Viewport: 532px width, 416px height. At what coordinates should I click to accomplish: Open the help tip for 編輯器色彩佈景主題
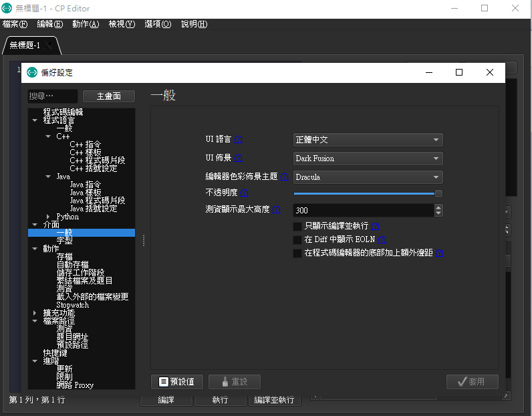[284, 177]
